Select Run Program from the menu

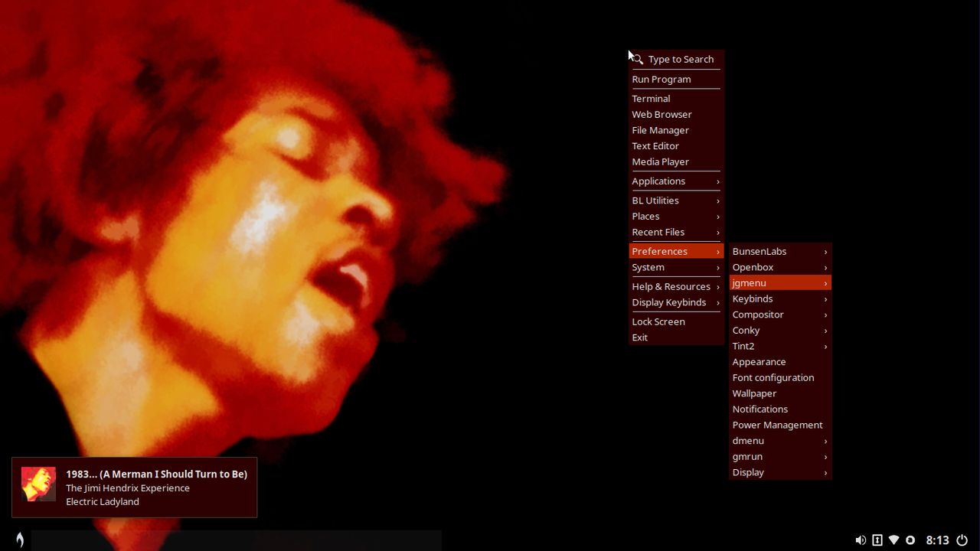coord(676,79)
